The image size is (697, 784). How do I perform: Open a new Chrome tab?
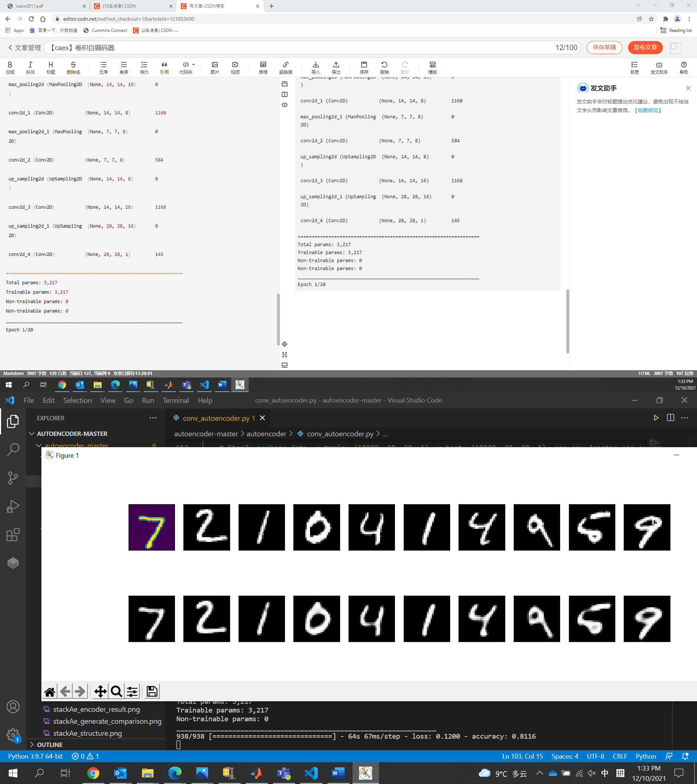tap(272, 6)
